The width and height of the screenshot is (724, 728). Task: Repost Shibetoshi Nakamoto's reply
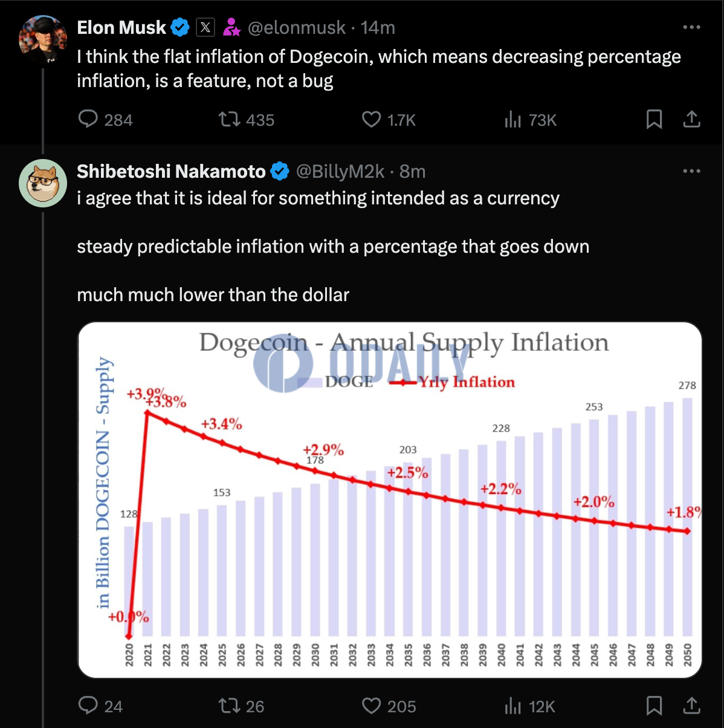tap(230, 705)
